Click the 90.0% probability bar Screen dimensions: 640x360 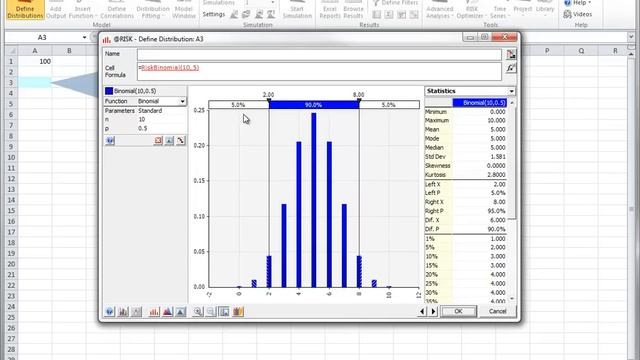coord(313,105)
